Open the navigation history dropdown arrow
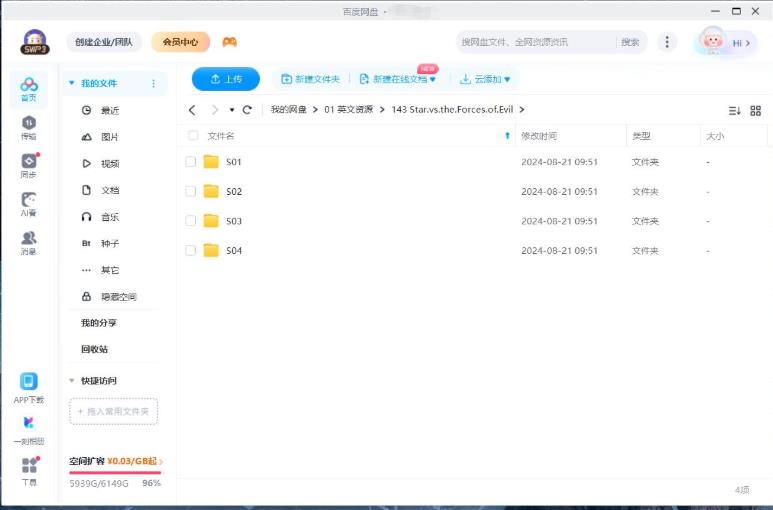 [232, 110]
